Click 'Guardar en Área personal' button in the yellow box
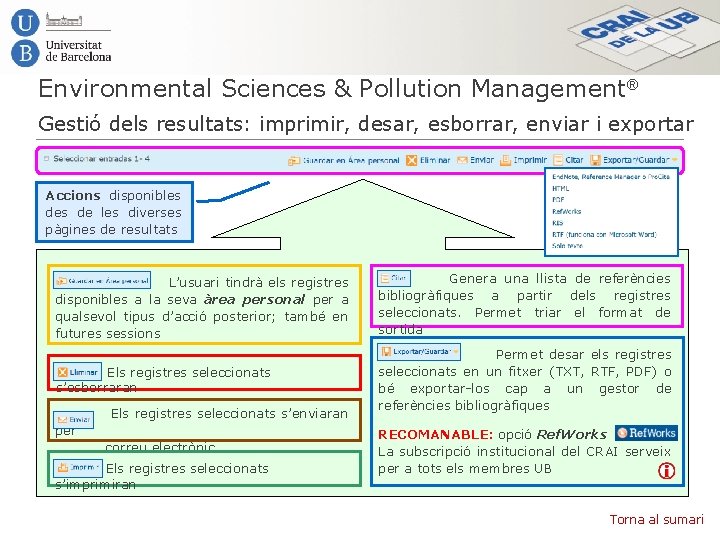Image resolution: width=720 pixels, height=540 pixels. pyautogui.click(x=102, y=280)
